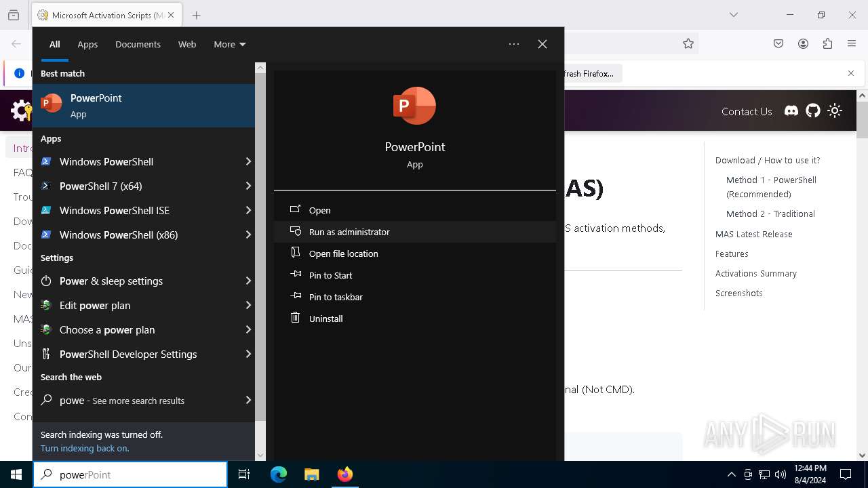Open notification center on taskbar
The image size is (868, 488).
pyautogui.click(x=846, y=474)
